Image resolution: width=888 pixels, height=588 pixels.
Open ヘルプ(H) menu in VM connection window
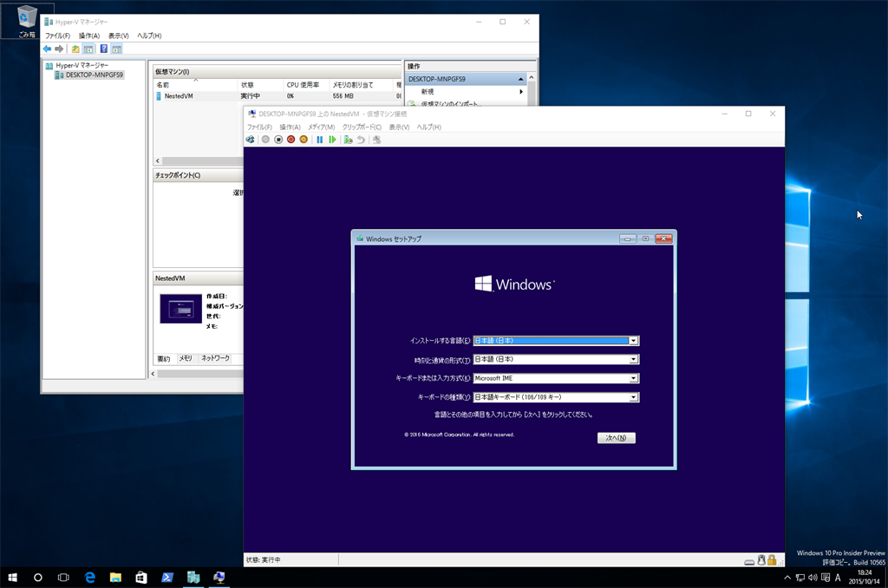pos(428,127)
